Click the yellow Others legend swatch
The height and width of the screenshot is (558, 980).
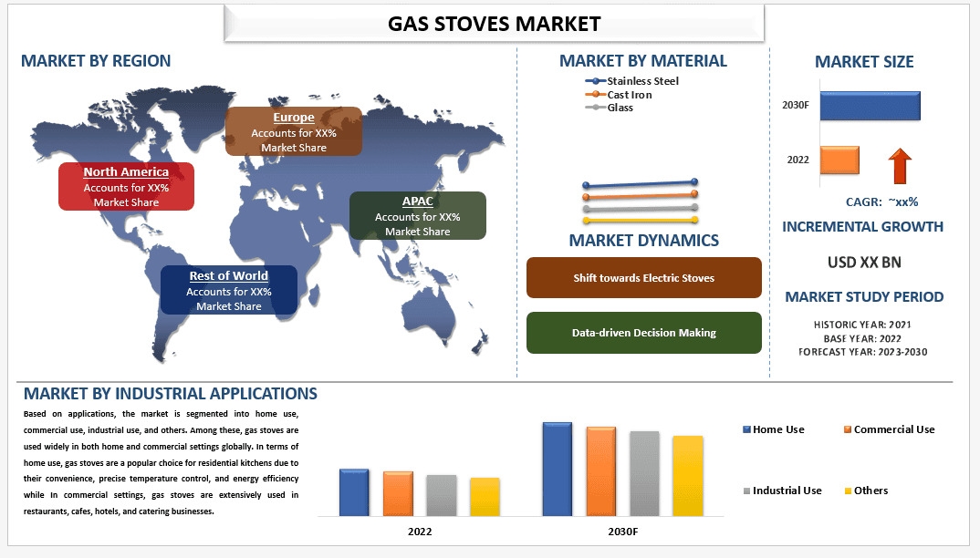pyautogui.click(x=848, y=491)
